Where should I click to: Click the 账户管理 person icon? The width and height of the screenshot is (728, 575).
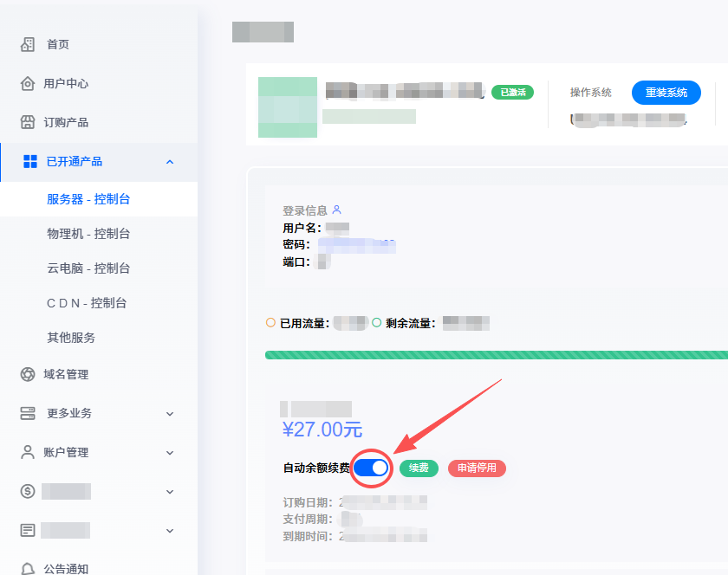click(x=28, y=452)
